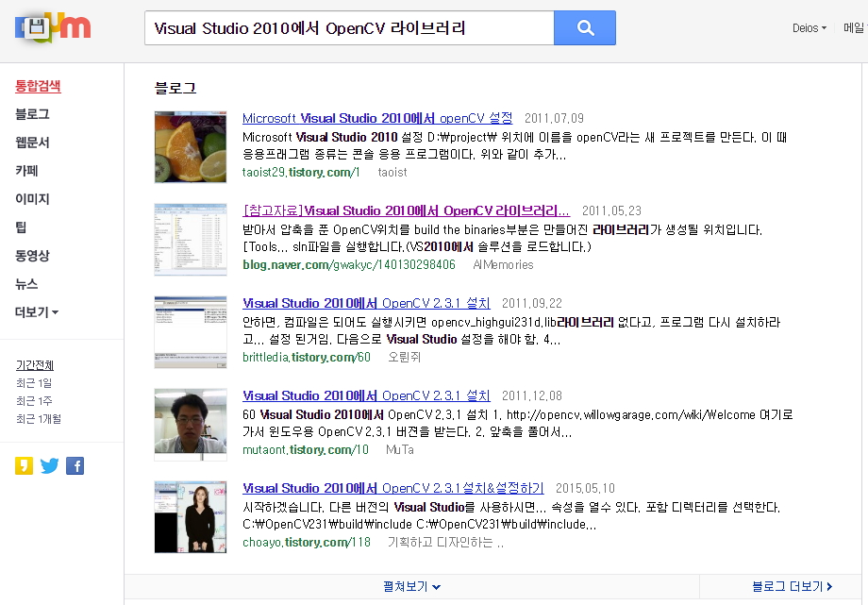Click the woman in black thumbnail
Image resolution: width=868 pixels, height=605 pixels.
click(x=191, y=517)
